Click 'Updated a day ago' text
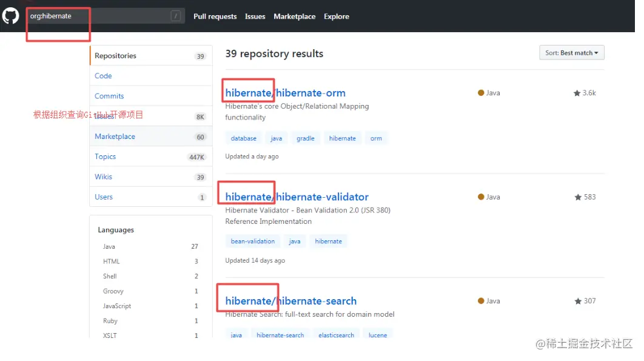Screen dimensions: 644x361 pyautogui.click(x=252, y=157)
